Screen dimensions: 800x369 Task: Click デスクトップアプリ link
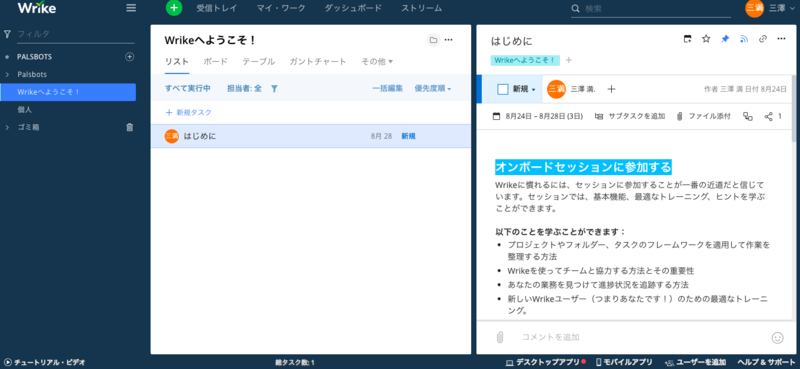point(545,362)
